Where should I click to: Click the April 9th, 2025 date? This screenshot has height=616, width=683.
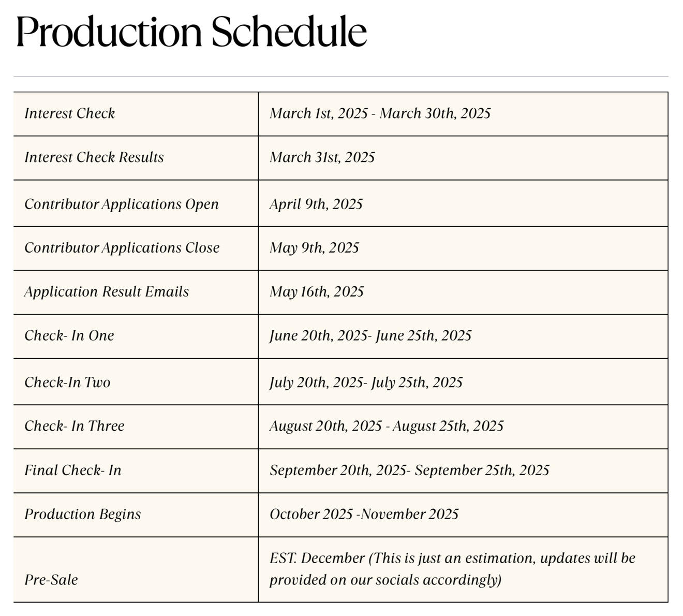[x=316, y=204]
